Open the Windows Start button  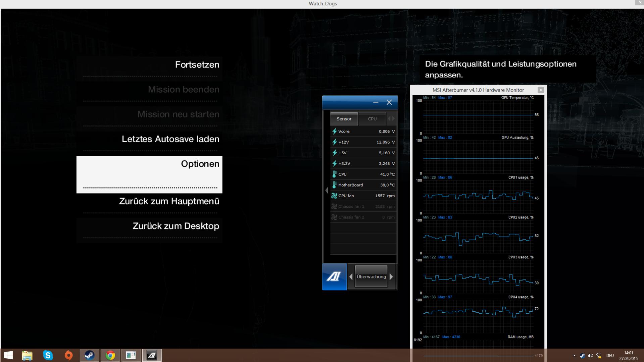coord(8,355)
